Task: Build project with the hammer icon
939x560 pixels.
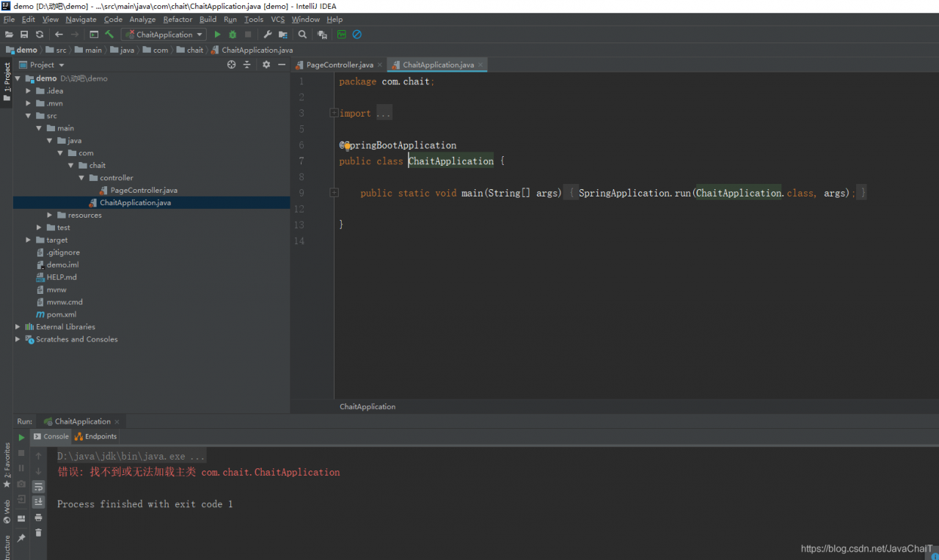Action: [109, 34]
